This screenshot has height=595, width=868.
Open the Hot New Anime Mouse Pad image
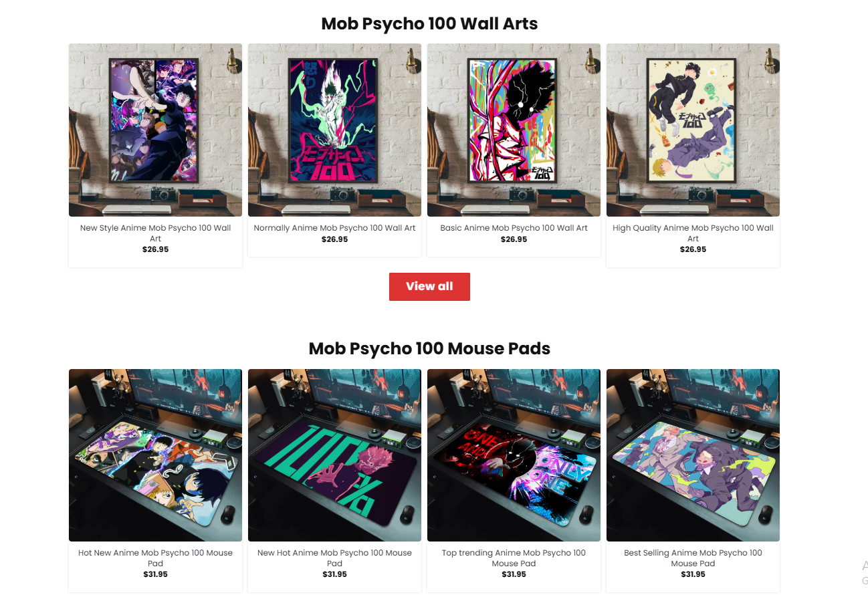155,455
